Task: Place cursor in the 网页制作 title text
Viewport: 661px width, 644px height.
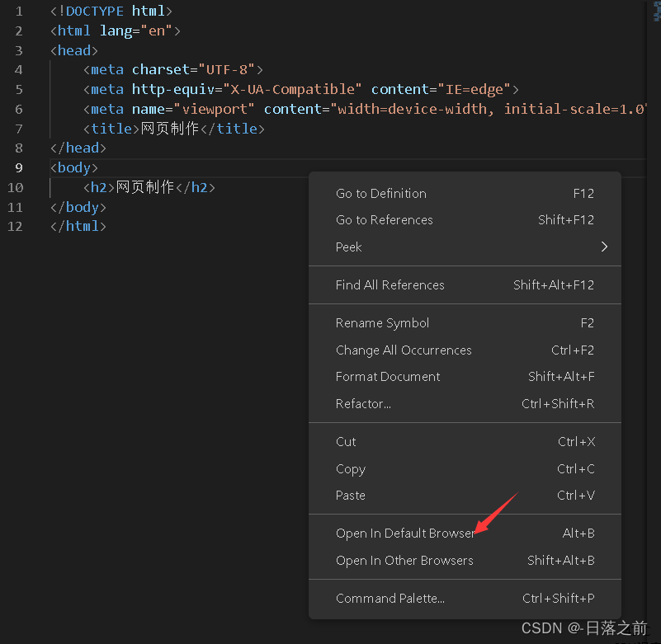Action: point(168,128)
